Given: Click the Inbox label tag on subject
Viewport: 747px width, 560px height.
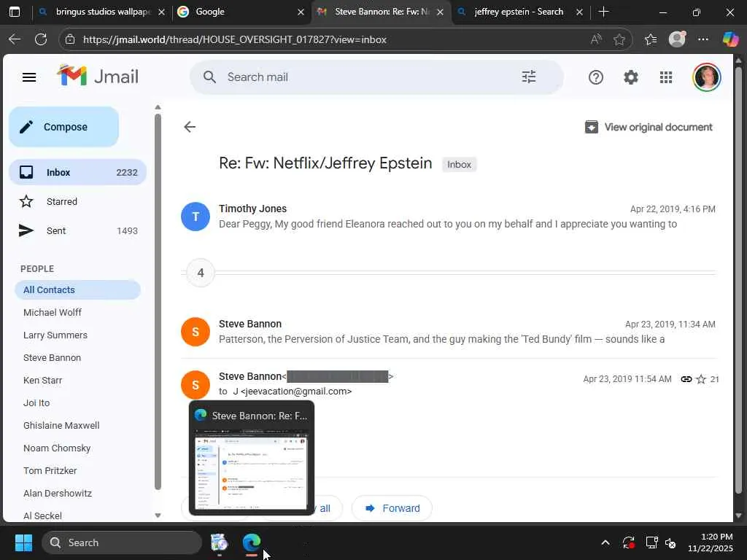Looking at the screenshot, I should pos(459,164).
